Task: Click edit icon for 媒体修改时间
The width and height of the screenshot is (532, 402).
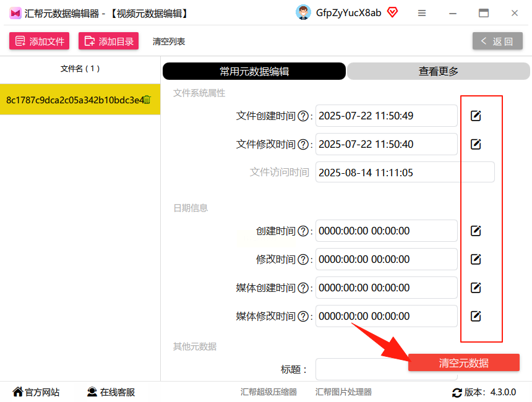Action: tap(476, 316)
